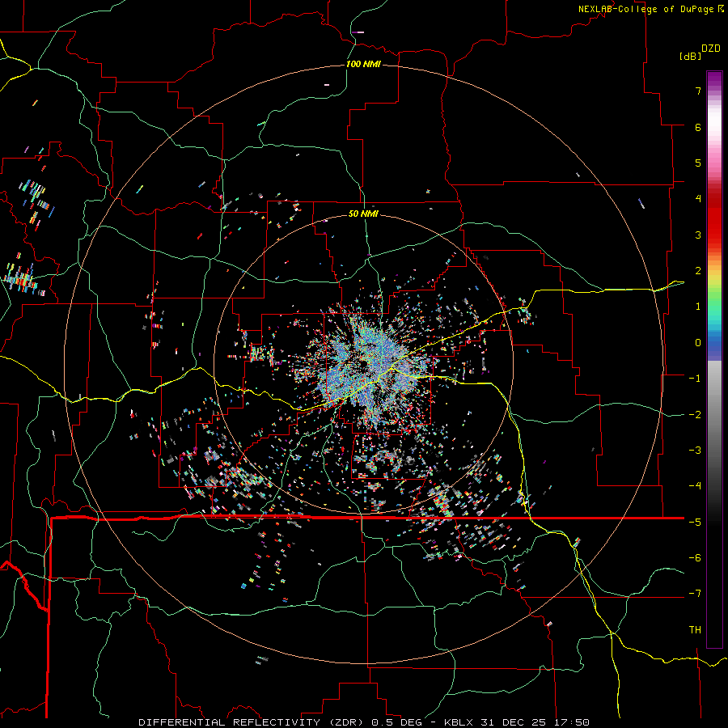Click the KBLX station identifier in caption
728x728 pixels.
coord(459,722)
